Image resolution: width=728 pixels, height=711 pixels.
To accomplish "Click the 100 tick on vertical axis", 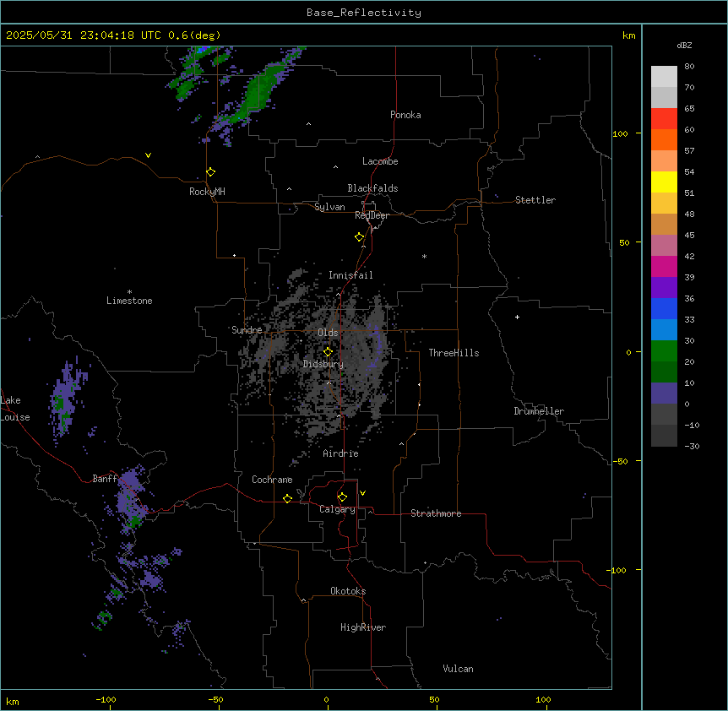I will tap(620, 133).
